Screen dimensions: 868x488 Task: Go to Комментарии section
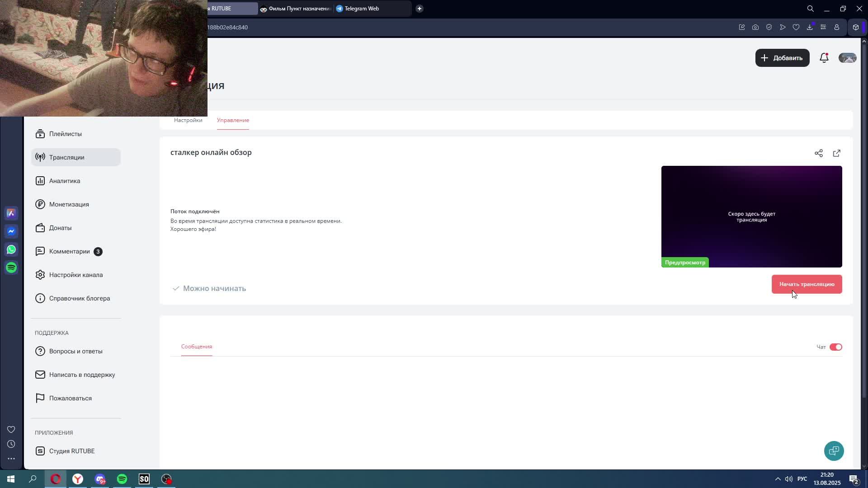70,251
